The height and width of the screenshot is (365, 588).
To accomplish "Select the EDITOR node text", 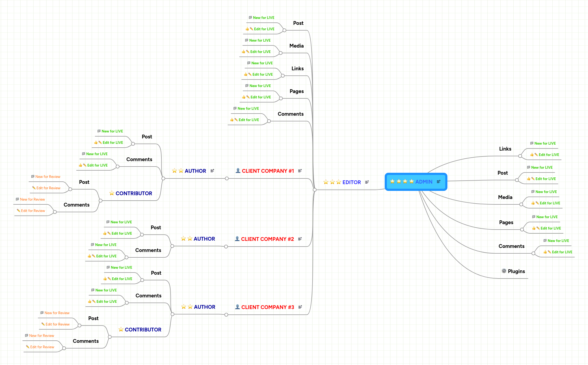I will (351, 182).
